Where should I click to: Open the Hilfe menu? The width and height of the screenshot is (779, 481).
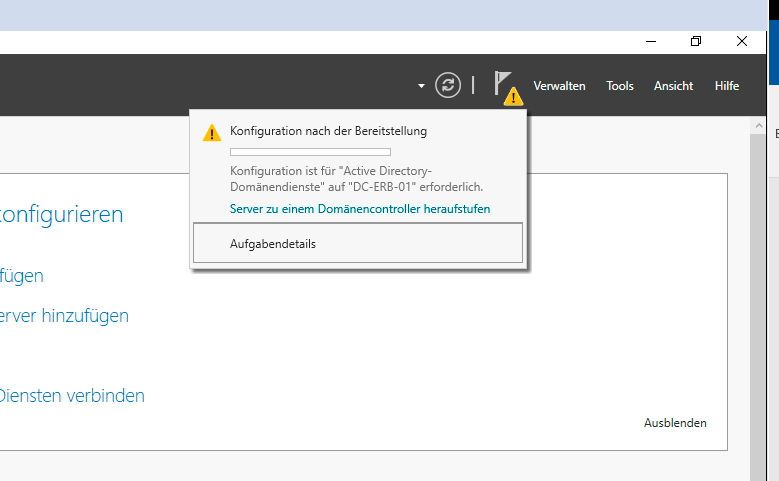[x=727, y=86]
